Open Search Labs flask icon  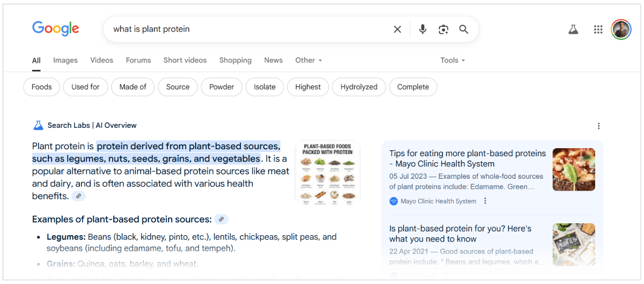pos(573,30)
